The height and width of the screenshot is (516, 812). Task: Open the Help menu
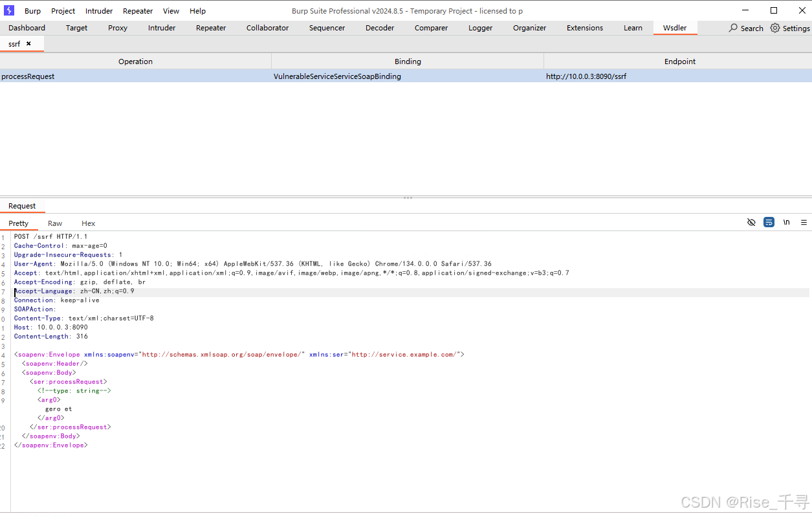coord(198,11)
